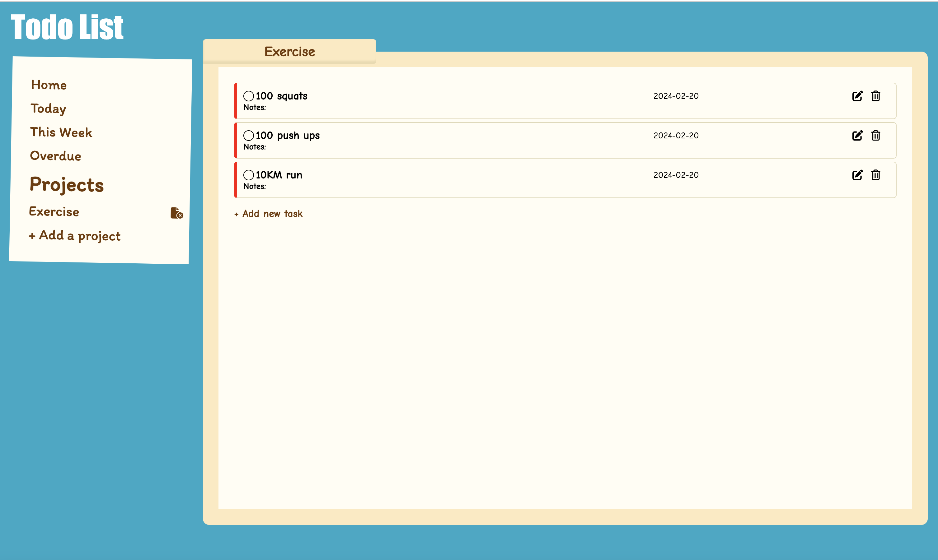Delete the 10KM run task
The image size is (938, 560).
(x=875, y=175)
